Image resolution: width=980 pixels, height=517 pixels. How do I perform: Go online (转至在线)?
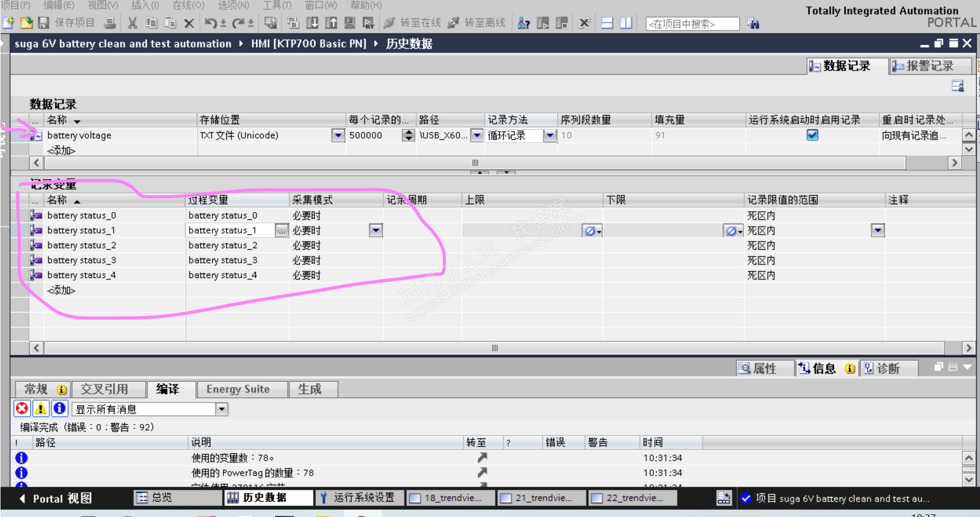pyautogui.click(x=413, y=23)
